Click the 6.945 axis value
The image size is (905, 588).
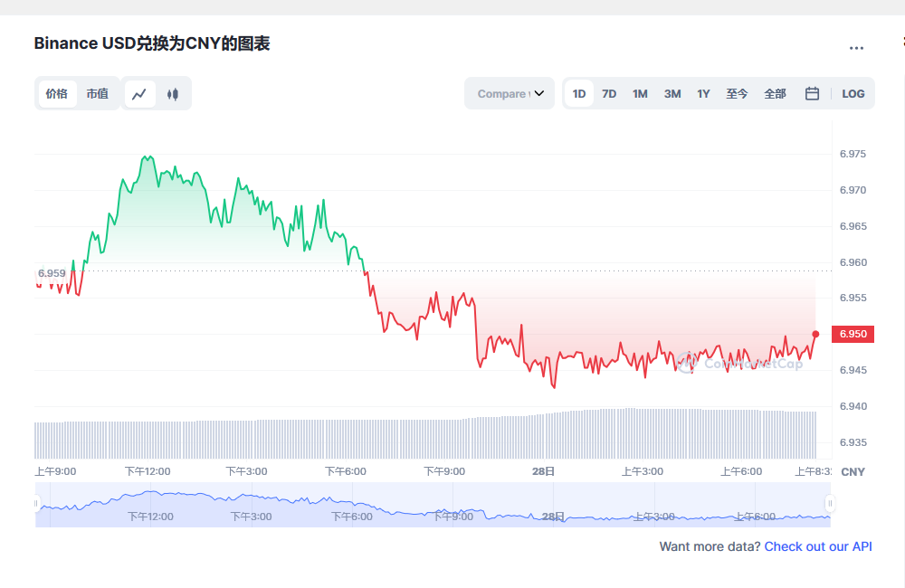click(853, 370)
